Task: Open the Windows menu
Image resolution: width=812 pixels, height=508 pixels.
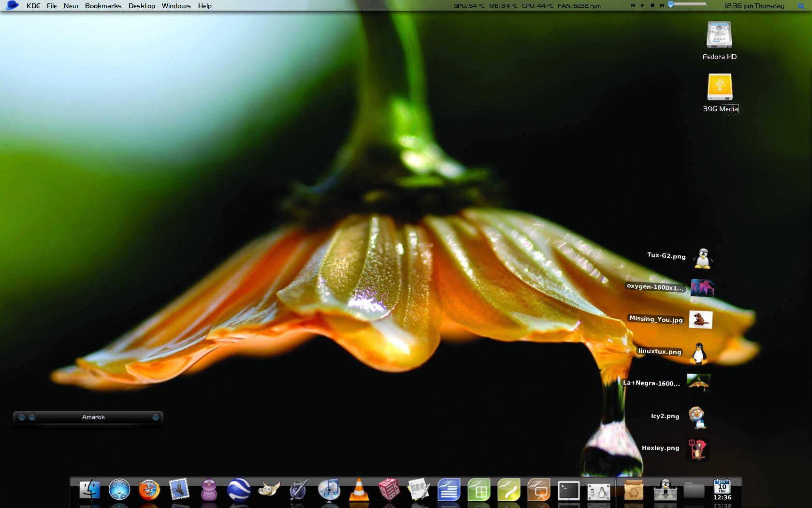Action: pos(176,6)
